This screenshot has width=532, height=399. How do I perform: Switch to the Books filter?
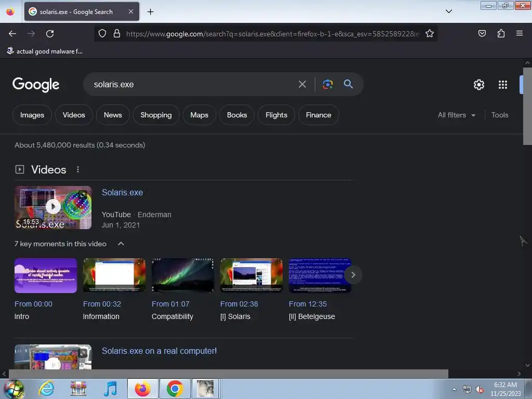coord(237,115)
